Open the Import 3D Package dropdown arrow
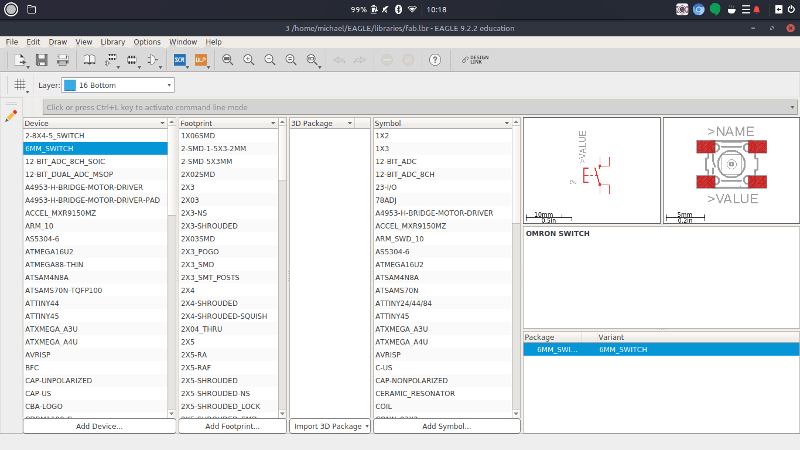The image size is (800, 450). [x=367, y=426]
